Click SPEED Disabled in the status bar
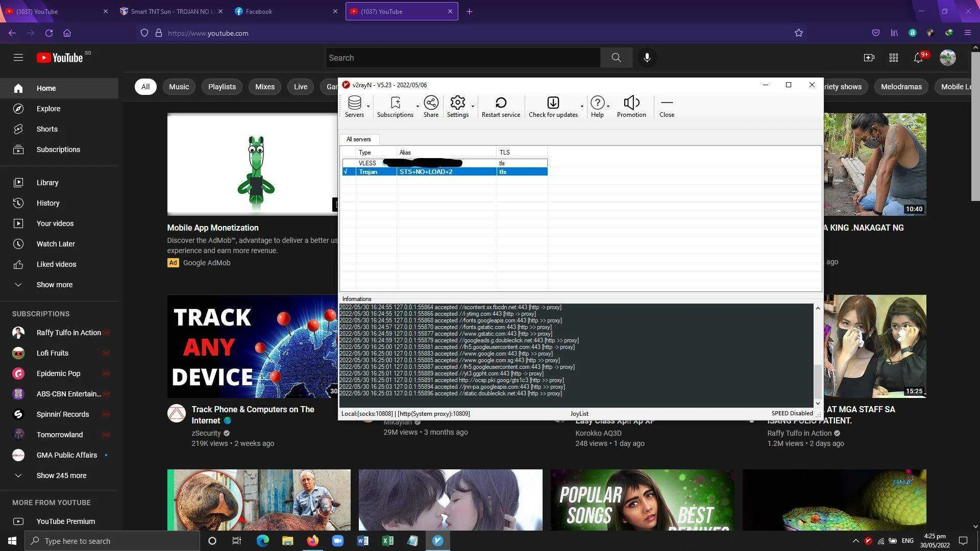 [792, 414]
